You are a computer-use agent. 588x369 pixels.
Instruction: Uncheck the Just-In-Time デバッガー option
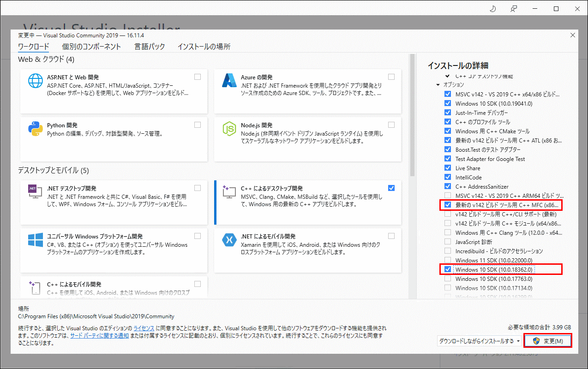pos(447,113)
